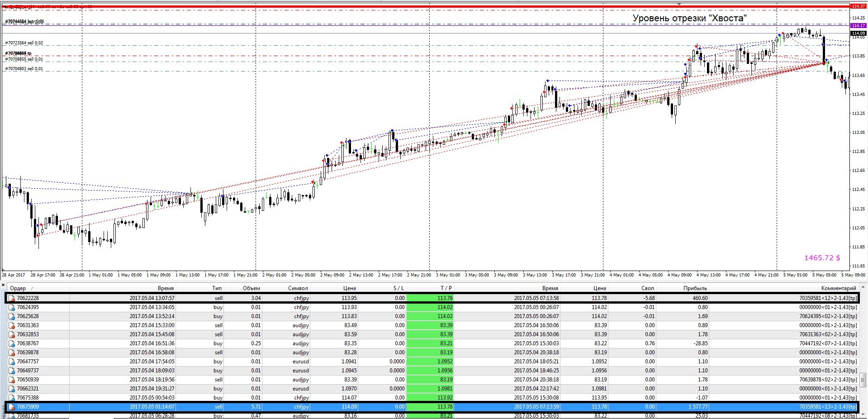The height and width of the screenshot is (419, 868).
Task: Click the chart order label #70704803 sell 0.01
Action: (x=24, y=69)
